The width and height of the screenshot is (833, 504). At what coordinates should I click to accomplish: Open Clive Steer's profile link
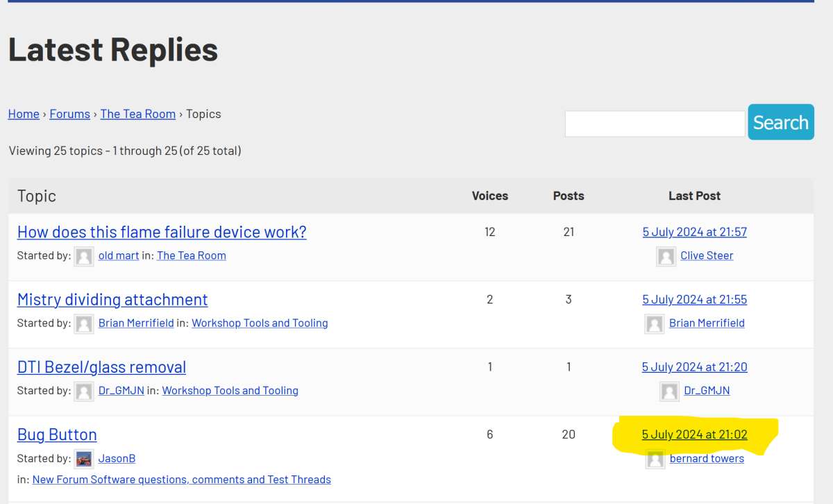pyautogui.click(x=707, y=255)
